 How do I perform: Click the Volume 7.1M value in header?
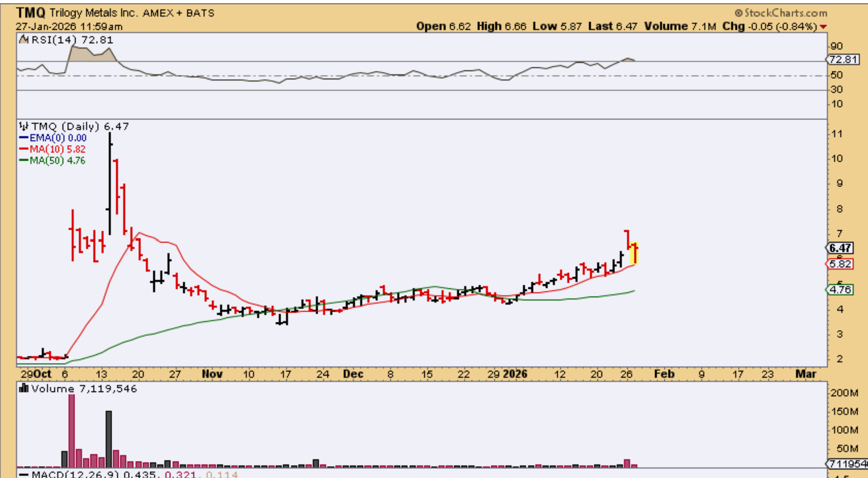coord(680,27)
